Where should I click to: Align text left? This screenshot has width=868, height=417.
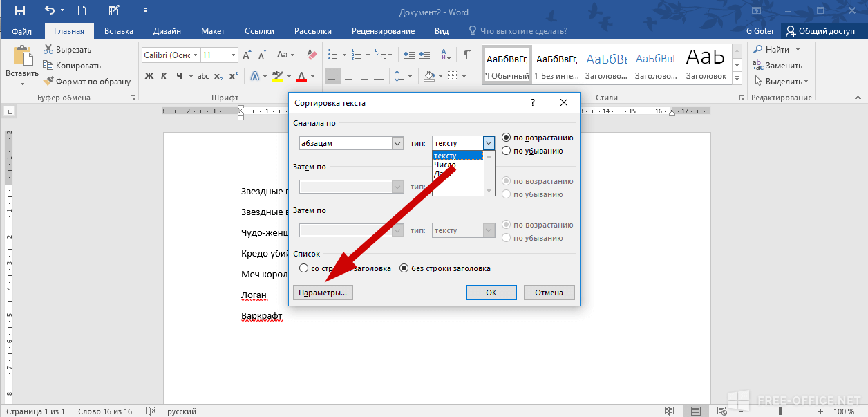[x=333, y=76]
